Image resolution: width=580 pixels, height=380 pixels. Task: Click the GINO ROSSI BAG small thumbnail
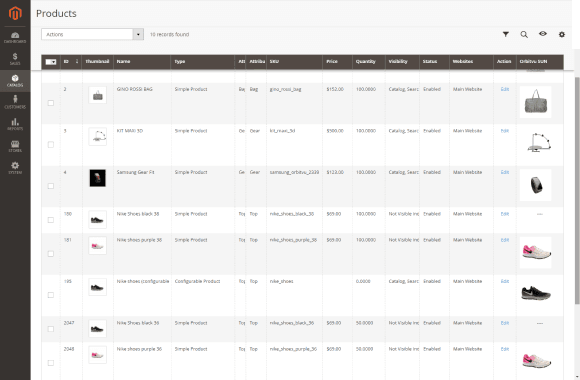click(x=98, y=95)
